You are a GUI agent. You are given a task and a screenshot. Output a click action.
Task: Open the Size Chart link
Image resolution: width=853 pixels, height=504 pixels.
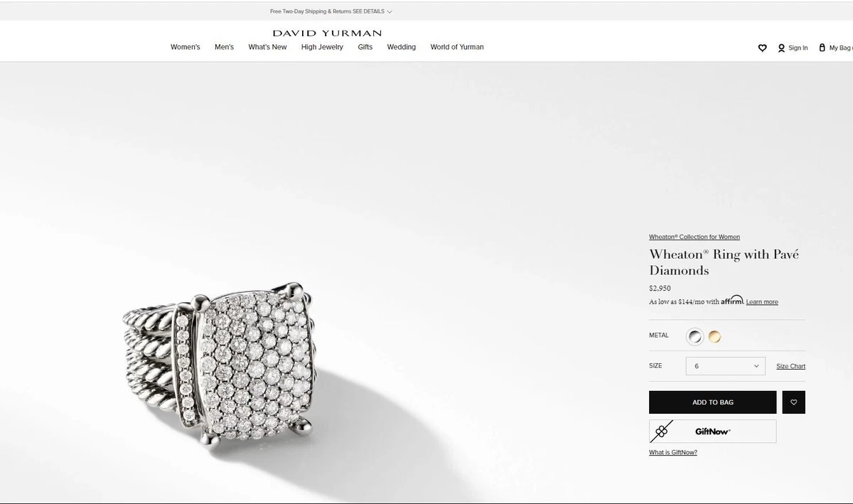click(790, 366)
